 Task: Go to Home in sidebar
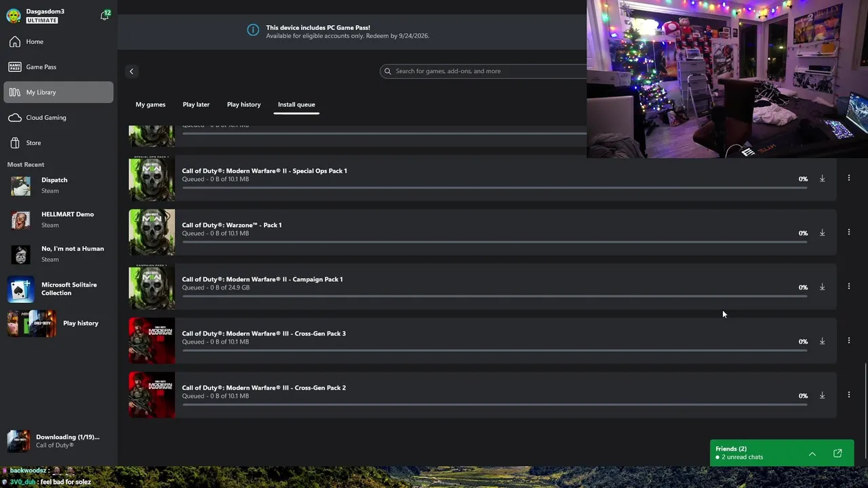coord(58,41)
